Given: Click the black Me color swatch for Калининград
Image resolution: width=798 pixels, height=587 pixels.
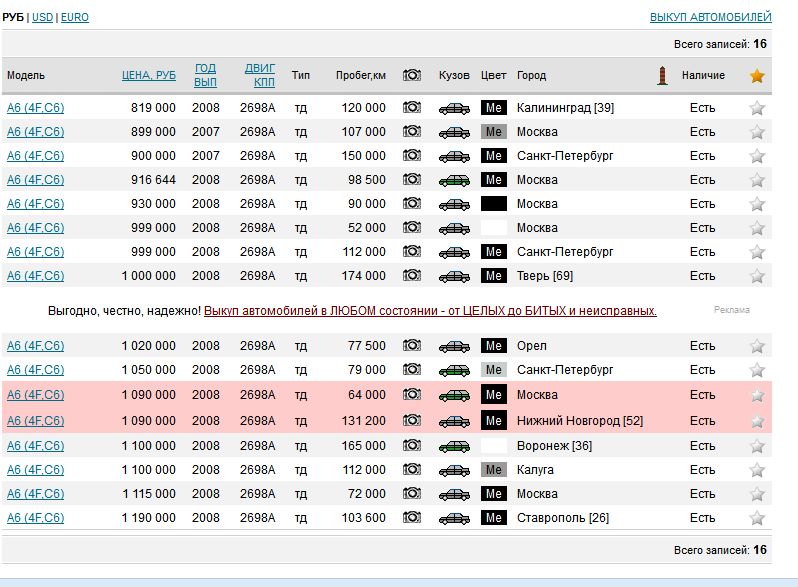Looking at the screenshot, I should coord(494,107).
